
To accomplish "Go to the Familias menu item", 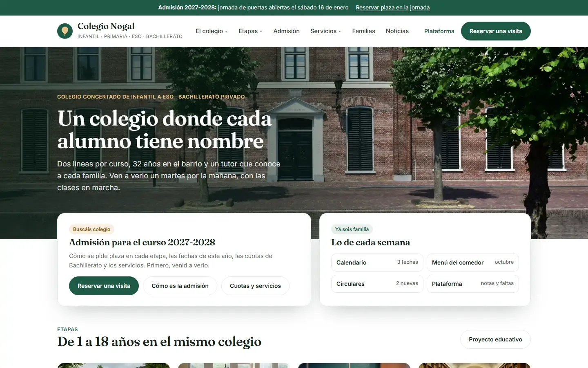I will click(x=363, y=31).
